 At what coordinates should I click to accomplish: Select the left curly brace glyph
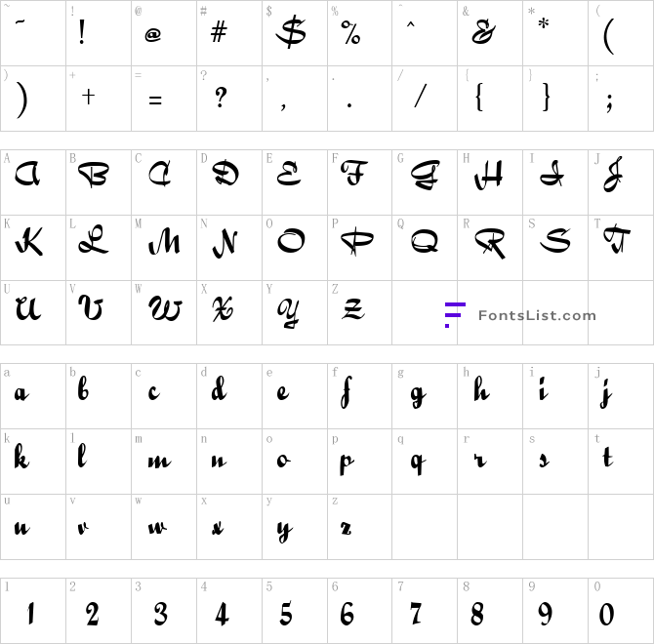pos(479,97)
